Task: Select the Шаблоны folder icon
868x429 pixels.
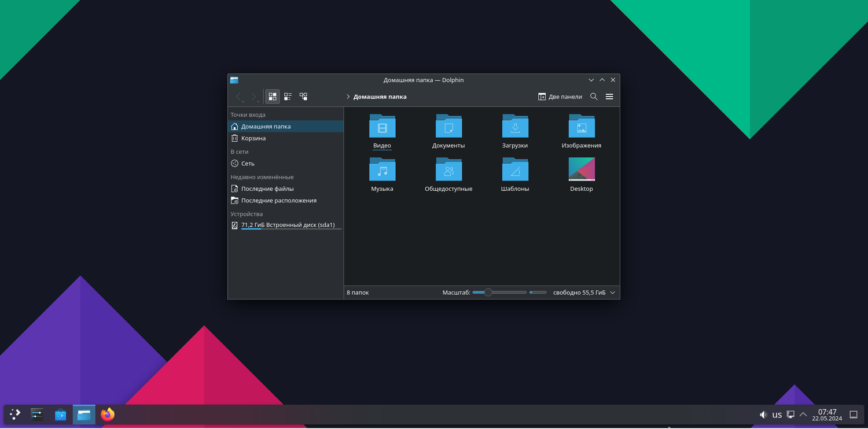Action: click(x=515, y=169)
